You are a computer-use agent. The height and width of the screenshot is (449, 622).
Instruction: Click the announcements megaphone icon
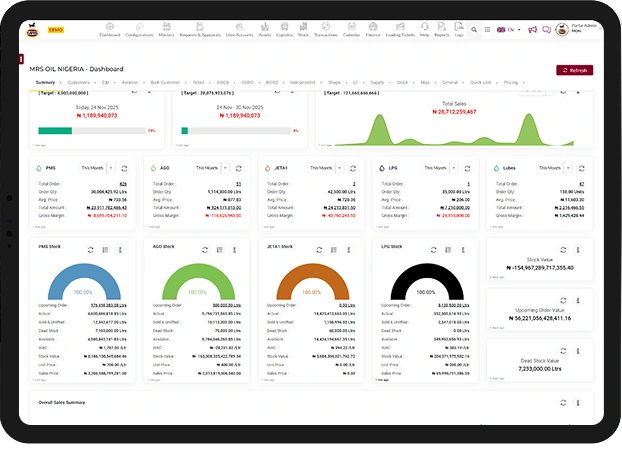(533, 30)
